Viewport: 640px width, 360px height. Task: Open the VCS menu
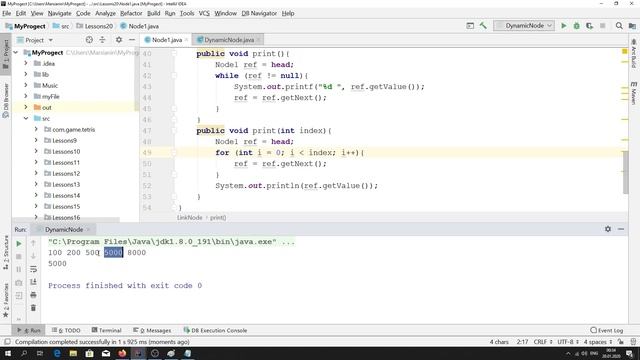click(x=204, y=13)
